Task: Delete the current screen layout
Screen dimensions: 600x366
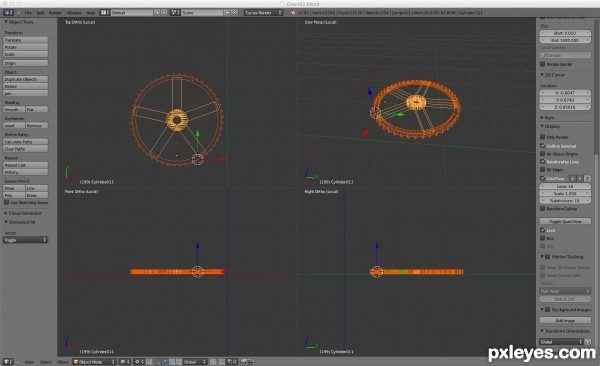Action: coord(163,13)
